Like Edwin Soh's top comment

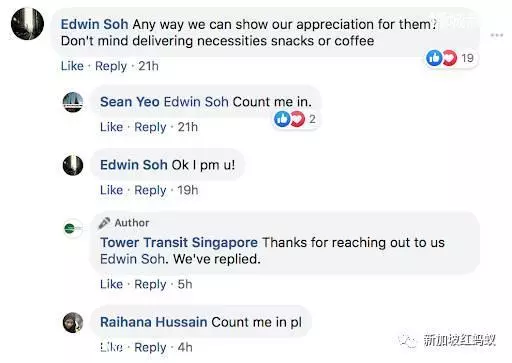(72, 66)
